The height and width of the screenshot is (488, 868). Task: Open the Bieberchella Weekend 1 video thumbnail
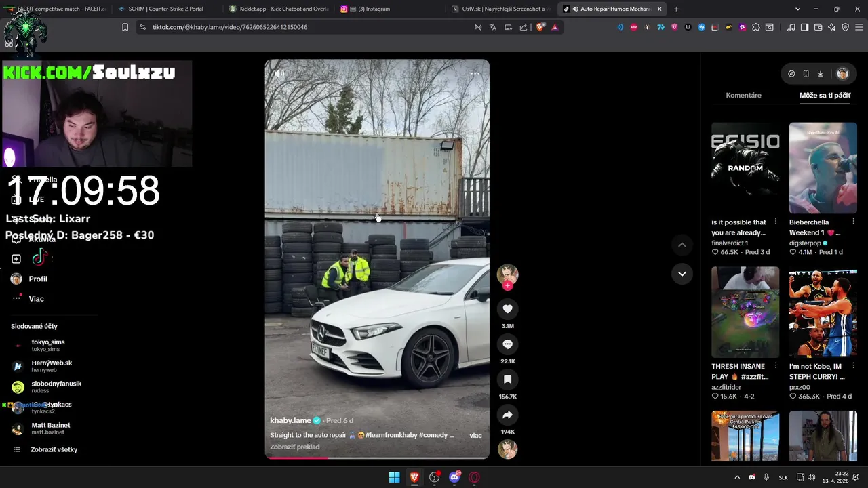(823, 167)
